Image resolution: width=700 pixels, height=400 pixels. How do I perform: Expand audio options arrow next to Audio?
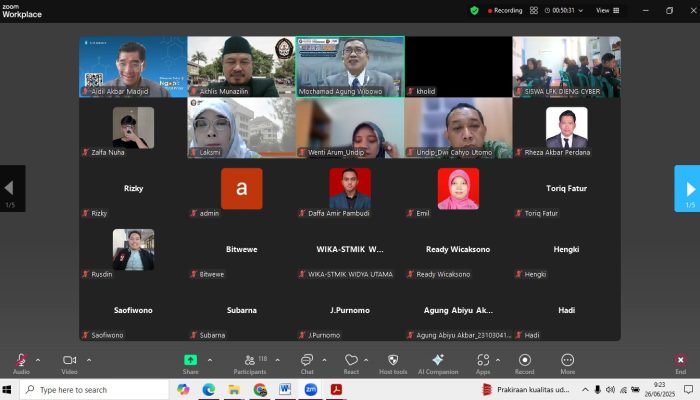click(38, 360)
